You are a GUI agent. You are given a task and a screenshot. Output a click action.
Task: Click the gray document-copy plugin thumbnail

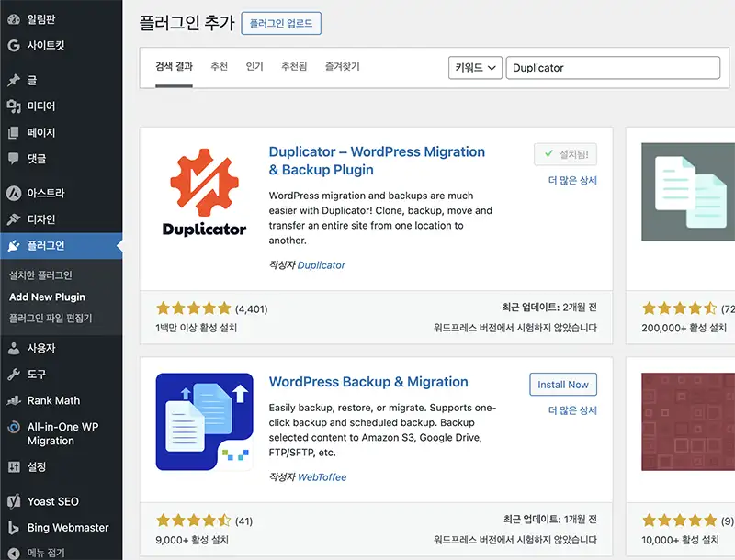pyautogui.click(x=688, y=192)
